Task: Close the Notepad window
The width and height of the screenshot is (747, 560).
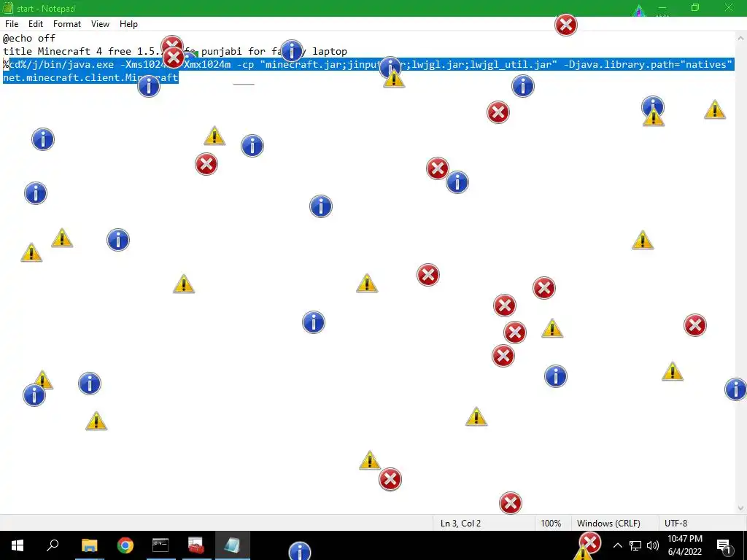Action: 729,7
